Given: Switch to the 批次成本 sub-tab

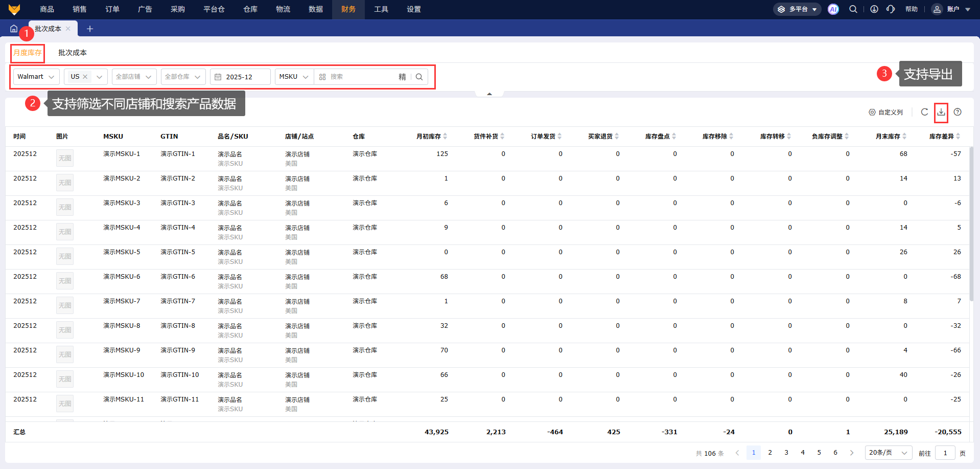Looking at the screenshot, I should click(x=73, y=53).
